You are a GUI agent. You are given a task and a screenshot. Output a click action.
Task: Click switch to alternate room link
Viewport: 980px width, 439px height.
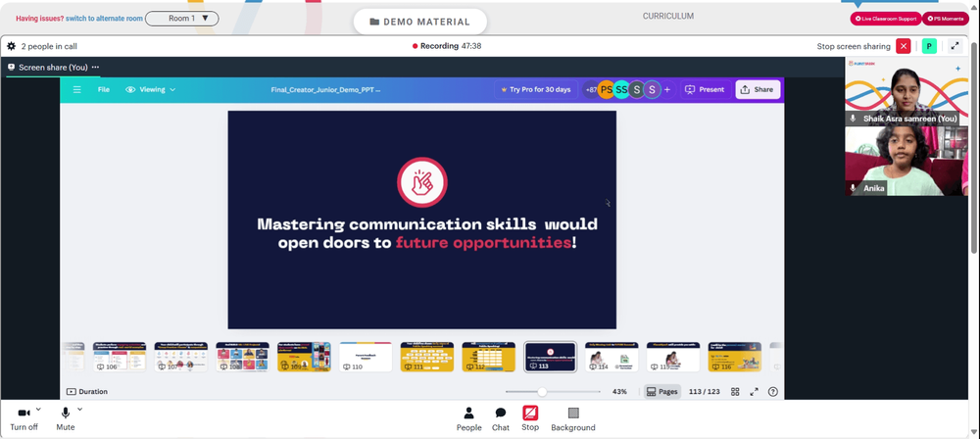click(x=105, y=19)
